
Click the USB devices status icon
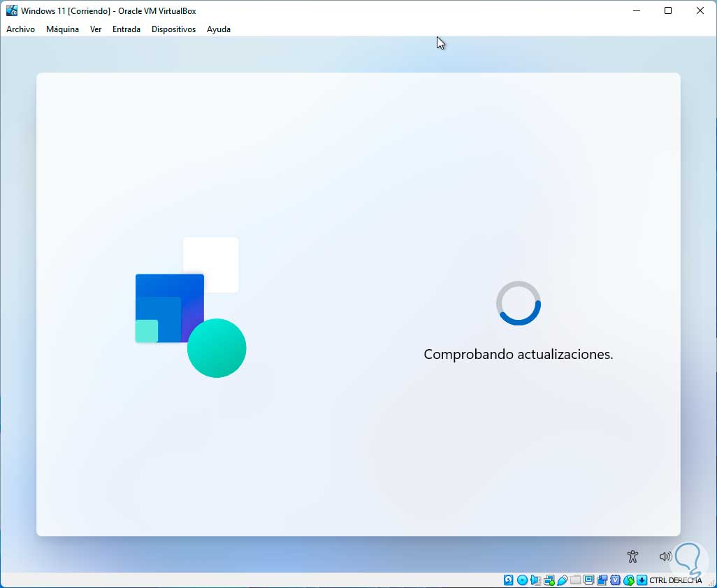563,580
